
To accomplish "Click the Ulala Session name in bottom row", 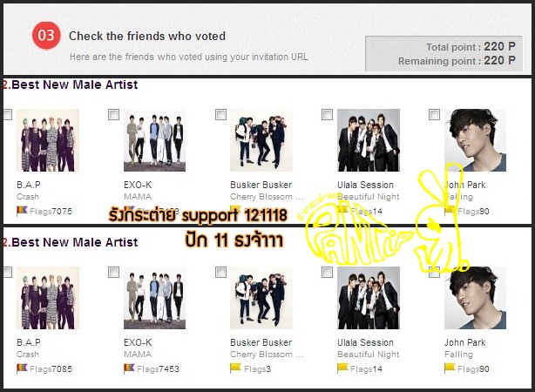I will [365, 342].
